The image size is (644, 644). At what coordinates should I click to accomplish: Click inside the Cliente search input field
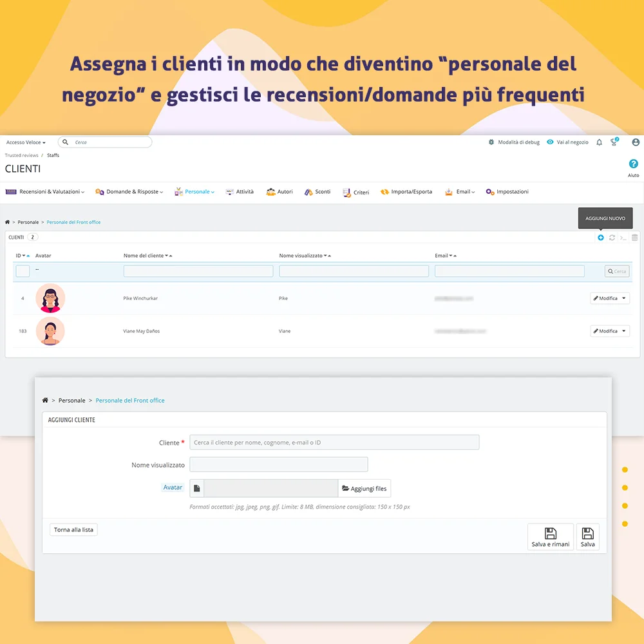pos(334,442)
